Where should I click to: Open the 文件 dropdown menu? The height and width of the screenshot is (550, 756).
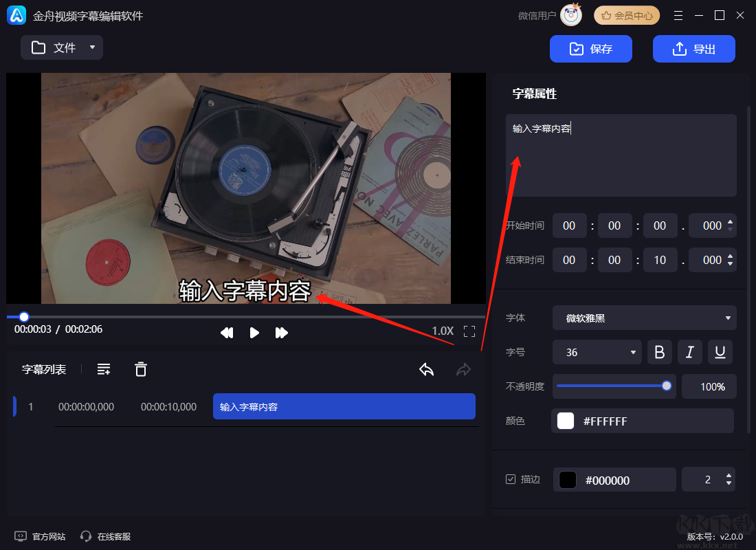62,47
